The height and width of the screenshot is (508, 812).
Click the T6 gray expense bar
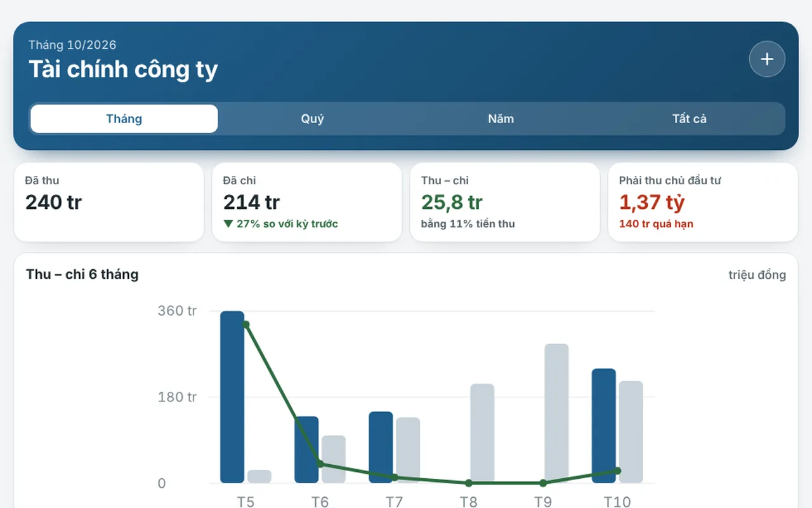[x=334, y=459]
